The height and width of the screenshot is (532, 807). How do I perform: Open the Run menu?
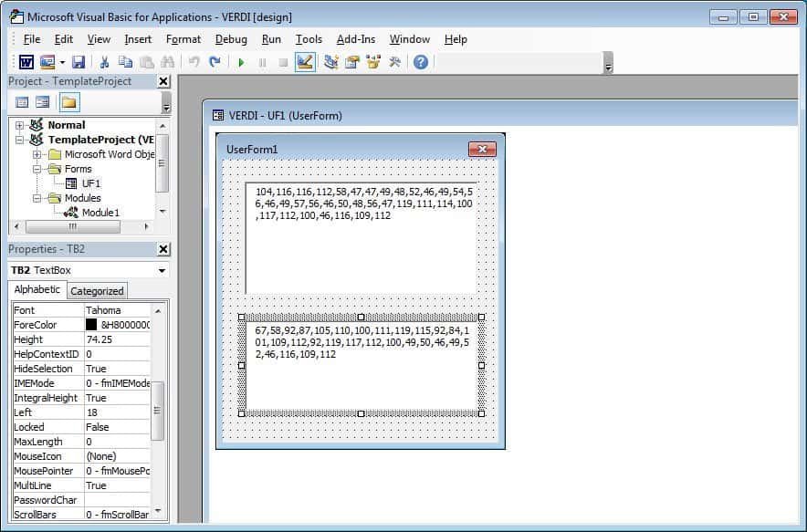click(271, 39)
